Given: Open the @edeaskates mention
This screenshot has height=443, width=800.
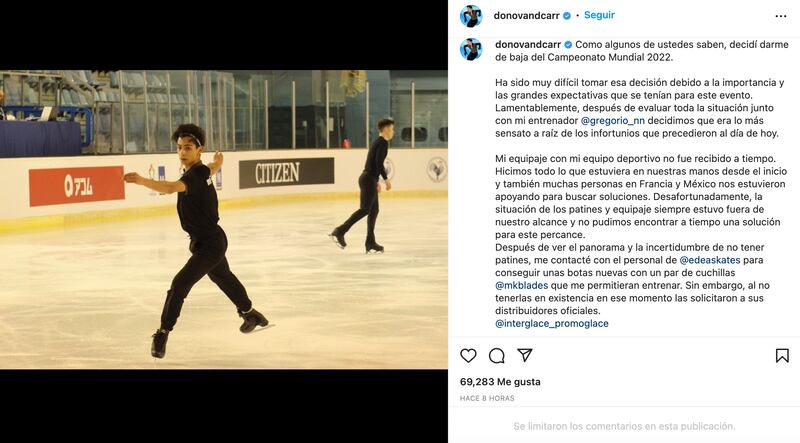Looking at the screenshot, I should tap(710, 260).
